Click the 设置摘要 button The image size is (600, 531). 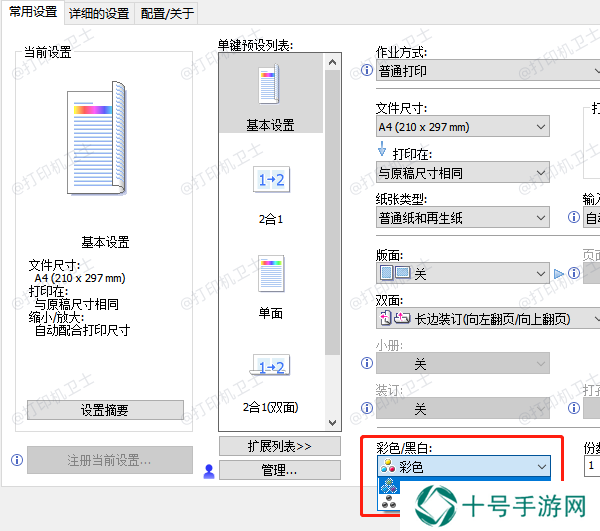(x=105, y=410)
